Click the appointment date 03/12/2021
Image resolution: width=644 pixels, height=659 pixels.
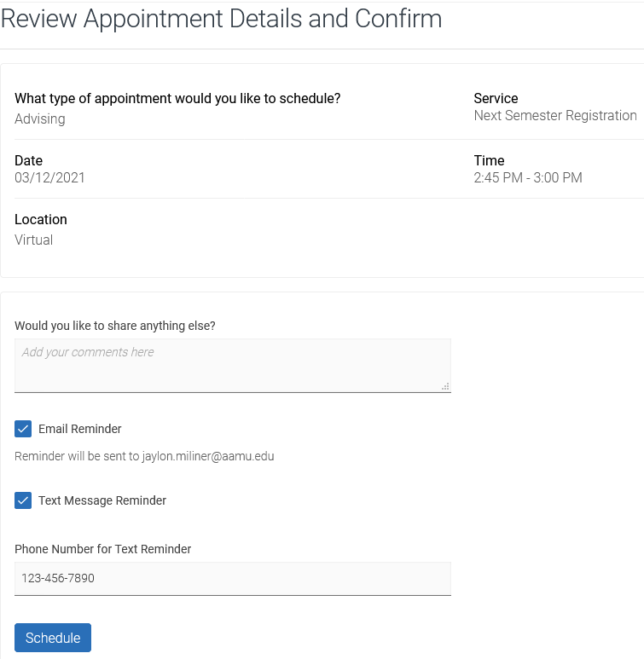(49, 178)
